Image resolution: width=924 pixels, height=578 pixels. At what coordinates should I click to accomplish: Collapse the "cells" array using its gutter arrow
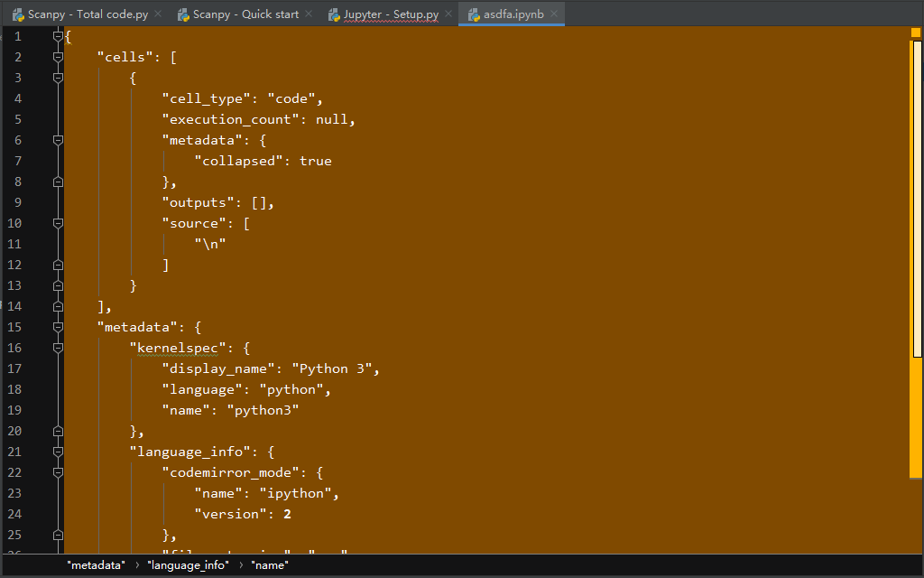[58, 56]
